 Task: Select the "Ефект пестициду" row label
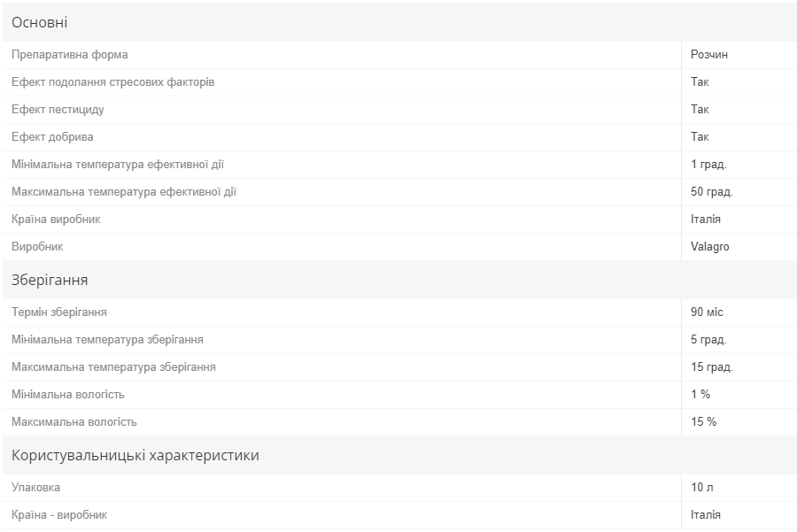pyautogui.click(x=58, y=110)
